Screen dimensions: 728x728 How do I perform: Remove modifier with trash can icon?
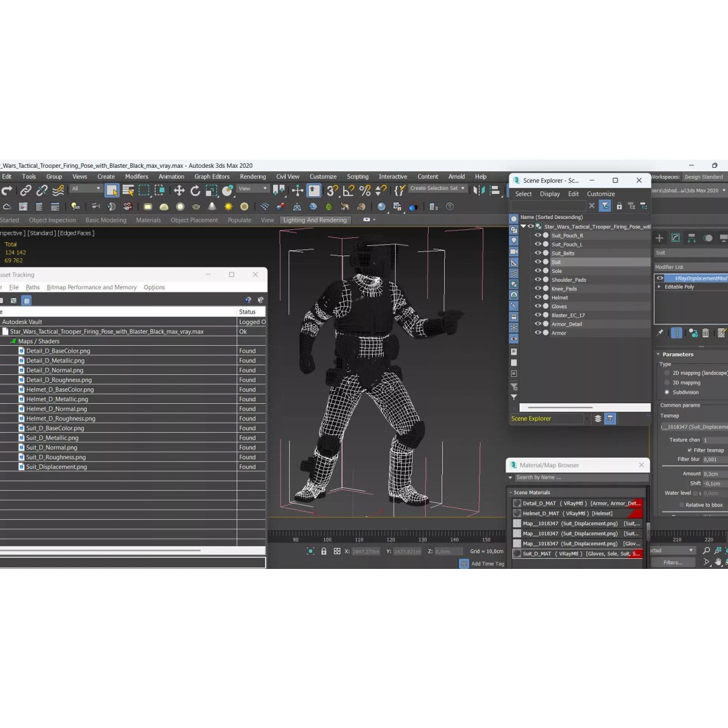click(706, 333)
